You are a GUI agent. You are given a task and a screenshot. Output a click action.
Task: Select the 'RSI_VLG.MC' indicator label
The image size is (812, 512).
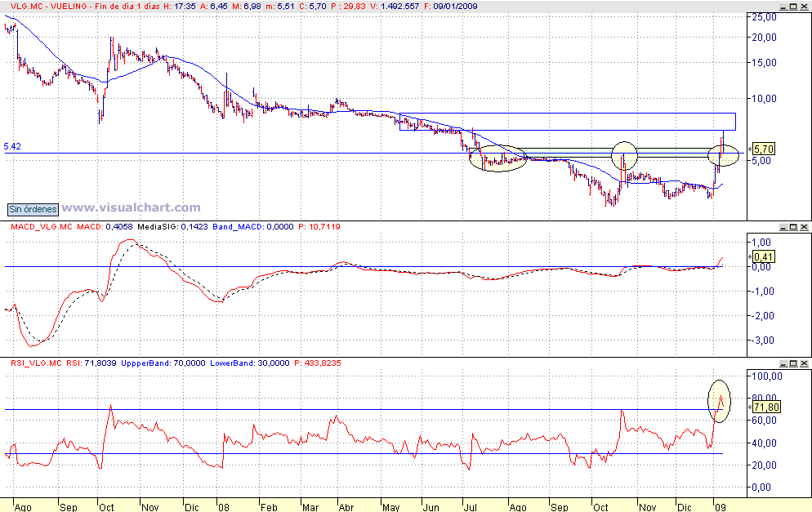pos(36,363)
